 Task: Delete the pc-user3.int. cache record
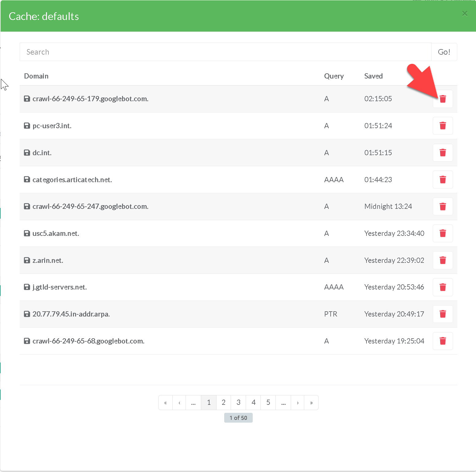click(443, 126)
